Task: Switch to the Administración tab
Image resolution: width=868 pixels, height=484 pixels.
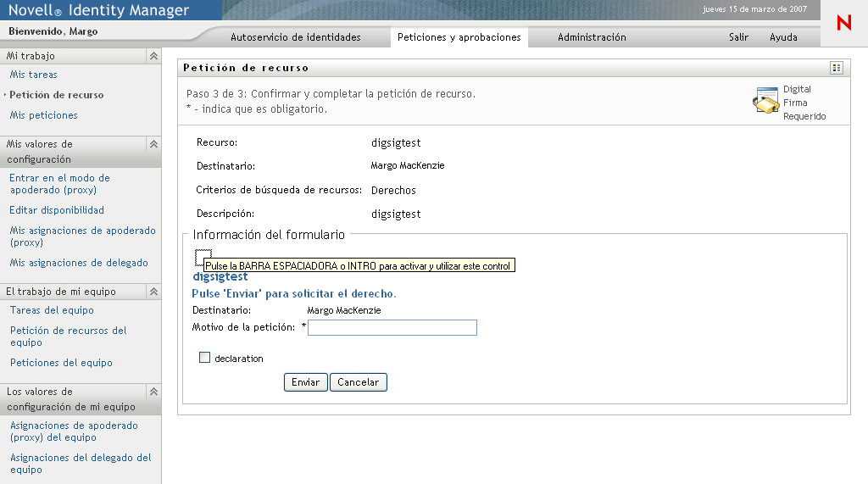Action: pyautogui.click(x=592, y=37)
